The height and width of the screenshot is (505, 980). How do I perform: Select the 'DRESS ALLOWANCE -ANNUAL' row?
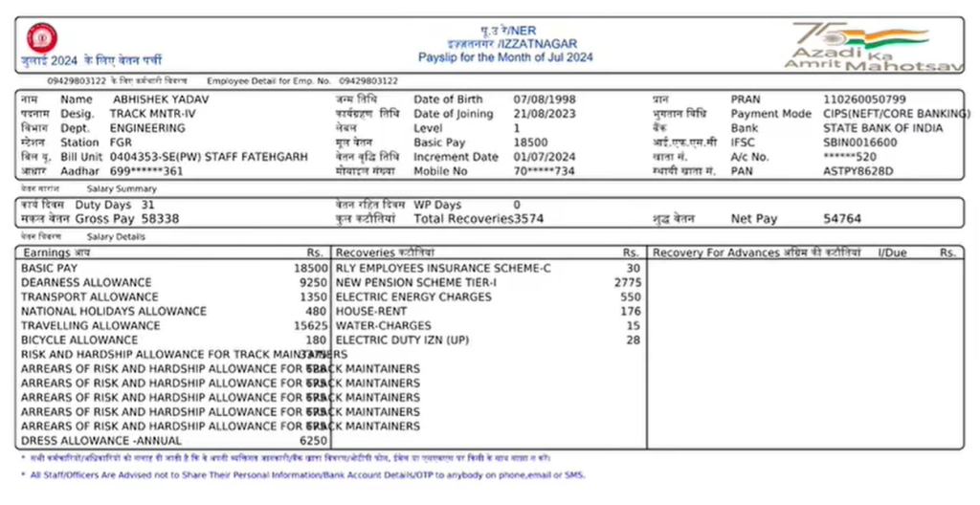[x=174, y=441]
